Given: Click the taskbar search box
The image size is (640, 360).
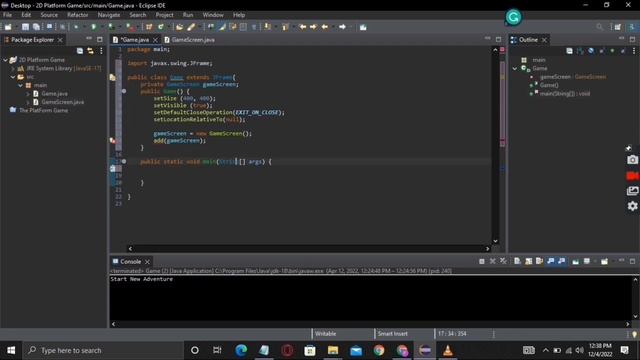Looking at the screenshot, I should pos(103,350).
